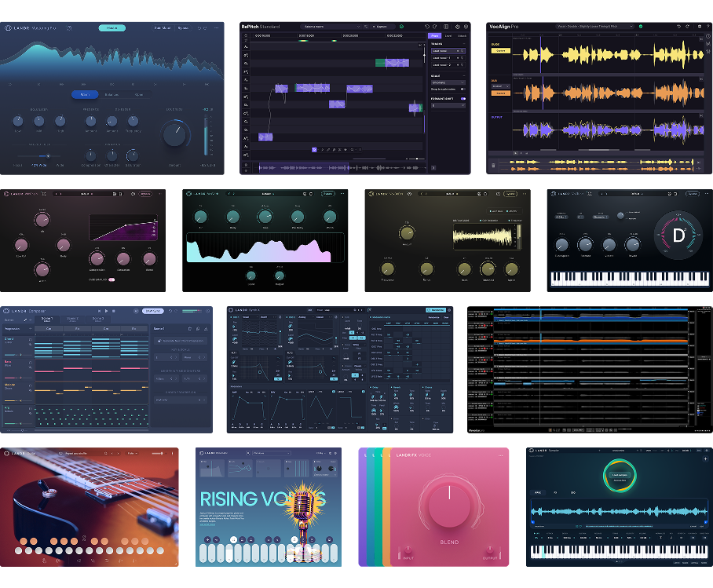Click the trash icon in Composer Scene 1 panel

click(189, 328)
